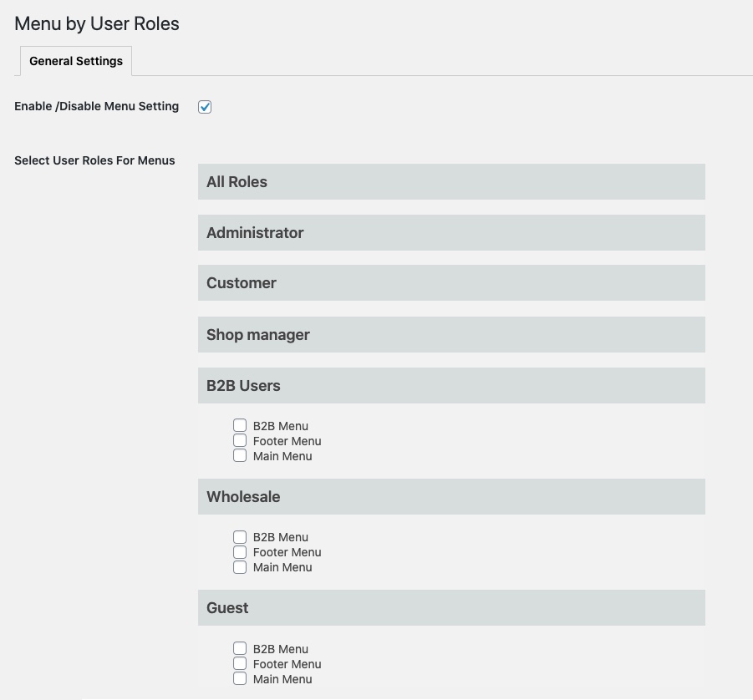Switch to the General Settings tab
This screenshot has width=753, height=700.
point(75,61)
